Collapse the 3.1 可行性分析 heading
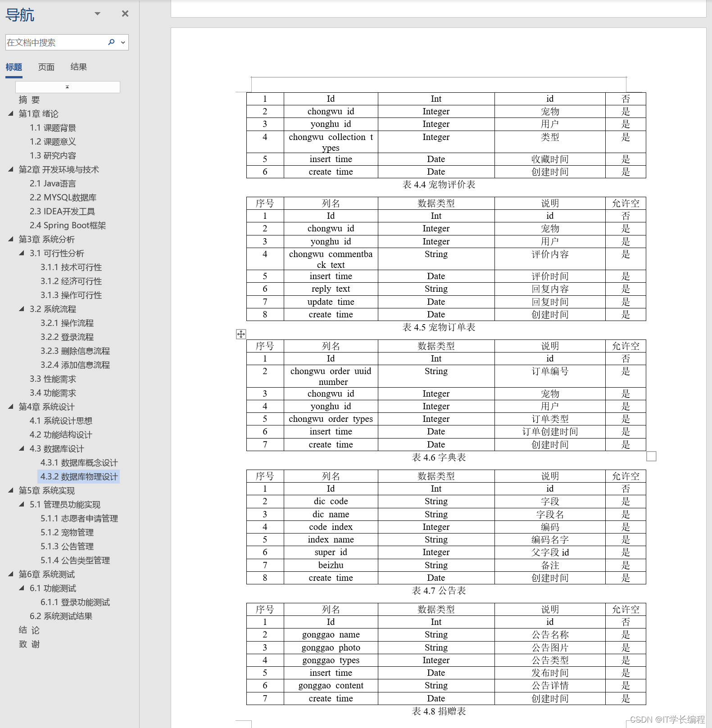 [x=21, y=253]
